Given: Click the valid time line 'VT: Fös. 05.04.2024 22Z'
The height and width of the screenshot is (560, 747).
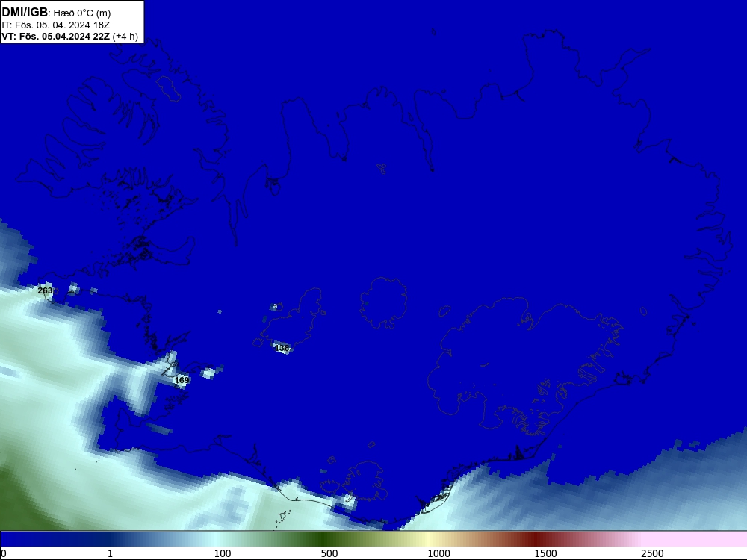Looking at the screenshot, I should click(56, 37).
